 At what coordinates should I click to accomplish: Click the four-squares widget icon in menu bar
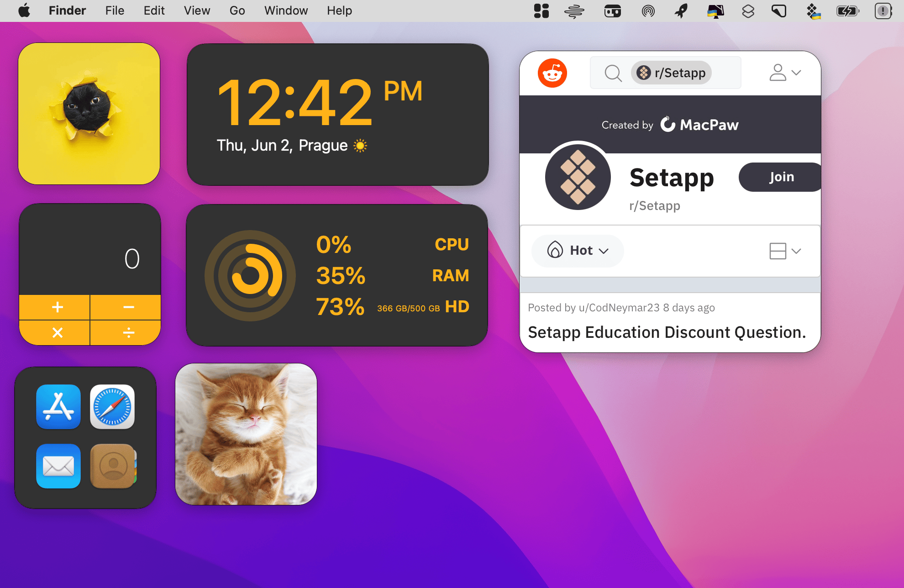[x=541, y=10]
